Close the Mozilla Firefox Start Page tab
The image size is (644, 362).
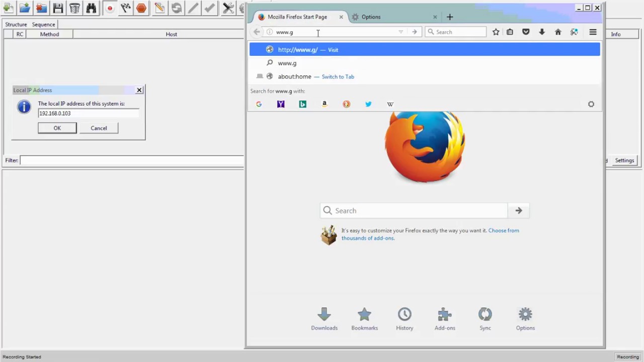click(341, 17)
